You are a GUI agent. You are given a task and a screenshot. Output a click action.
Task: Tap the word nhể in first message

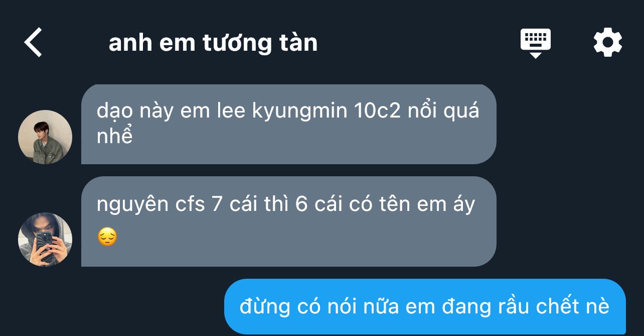(114, 136)
